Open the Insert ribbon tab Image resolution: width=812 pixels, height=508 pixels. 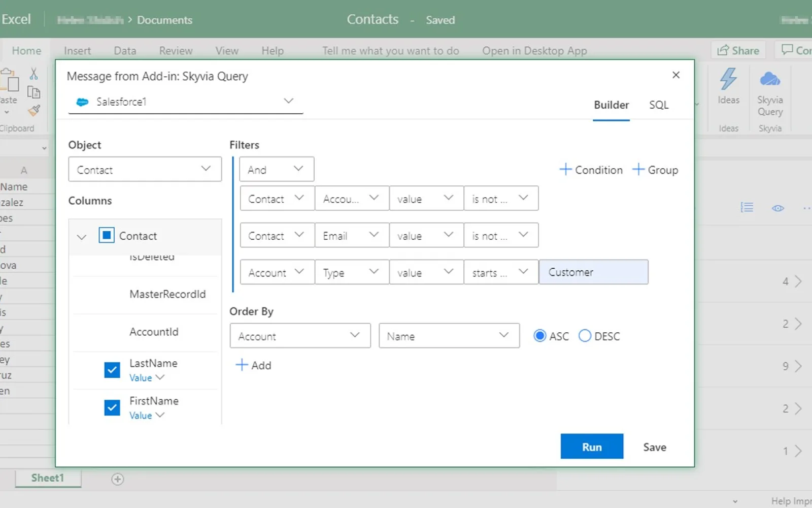[x=77, y=51]
